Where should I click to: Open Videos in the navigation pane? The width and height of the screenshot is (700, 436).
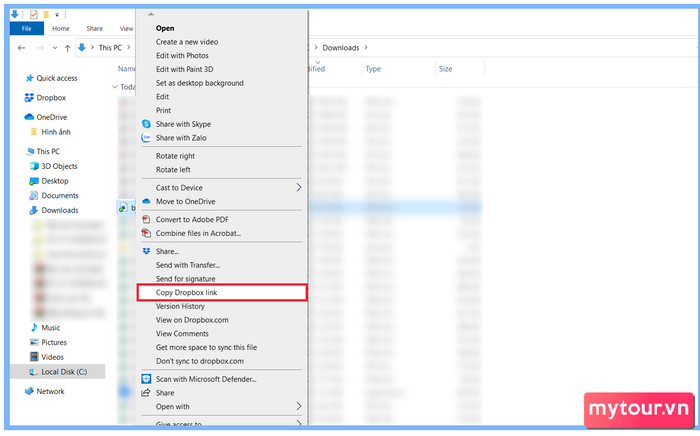pos(52,357)
